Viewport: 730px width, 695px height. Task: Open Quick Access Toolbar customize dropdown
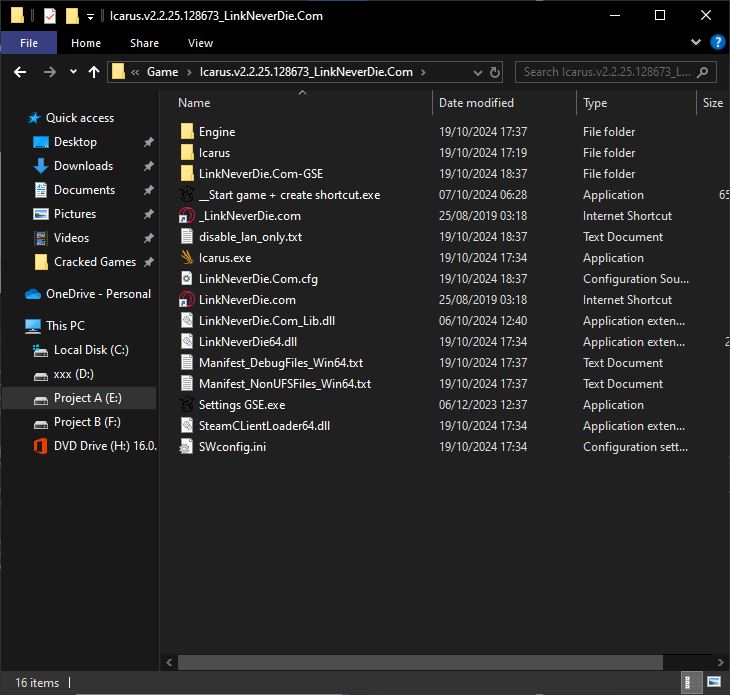click(x=90, y=16)
